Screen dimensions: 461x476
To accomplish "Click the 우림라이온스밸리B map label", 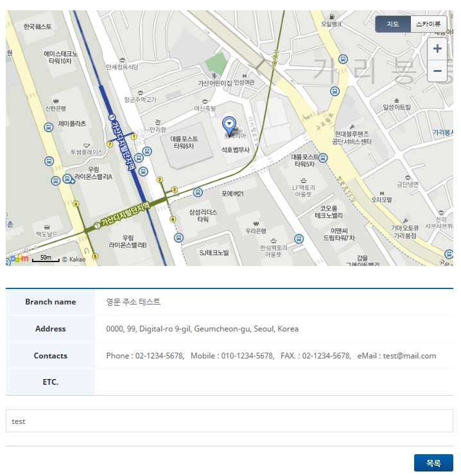I will (x=128, y=242).
